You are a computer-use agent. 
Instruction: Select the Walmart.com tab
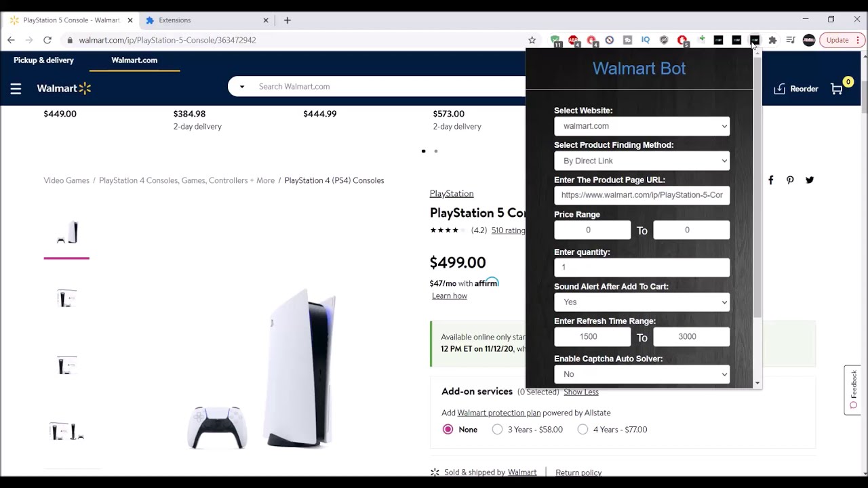134,60
